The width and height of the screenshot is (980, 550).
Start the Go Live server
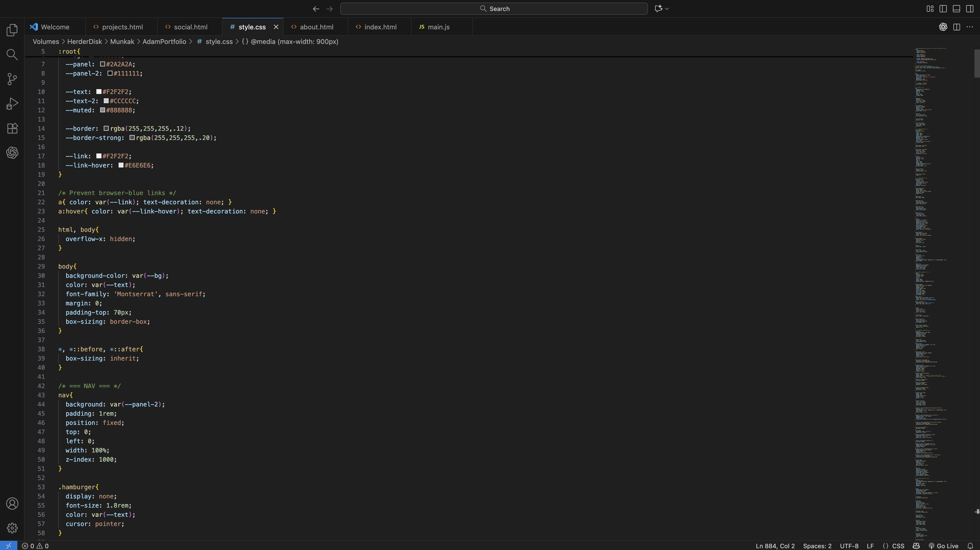[943, 545]
